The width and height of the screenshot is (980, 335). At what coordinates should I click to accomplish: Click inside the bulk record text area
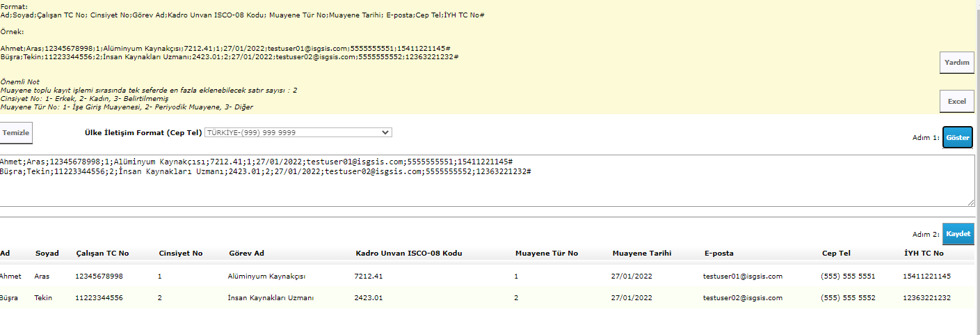coord(487,188)
